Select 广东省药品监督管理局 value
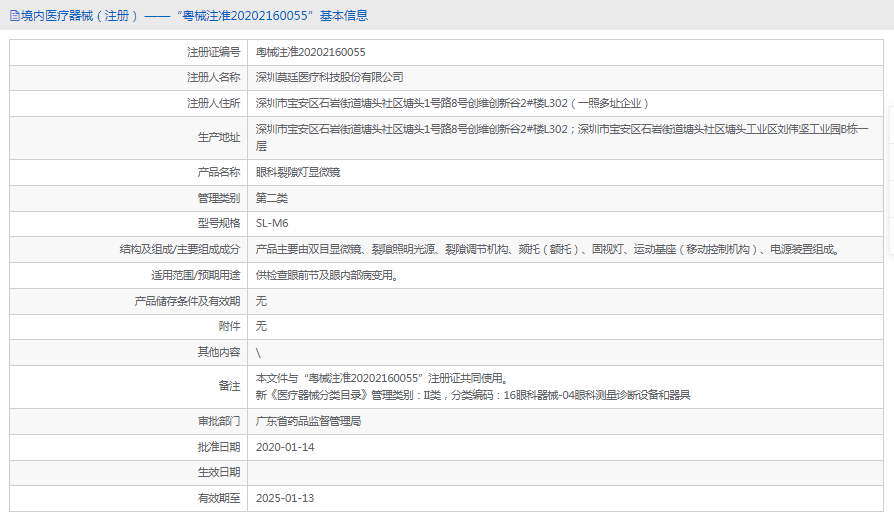The height and width of the screenshot is (512, 894). click(x=308, y=421)
